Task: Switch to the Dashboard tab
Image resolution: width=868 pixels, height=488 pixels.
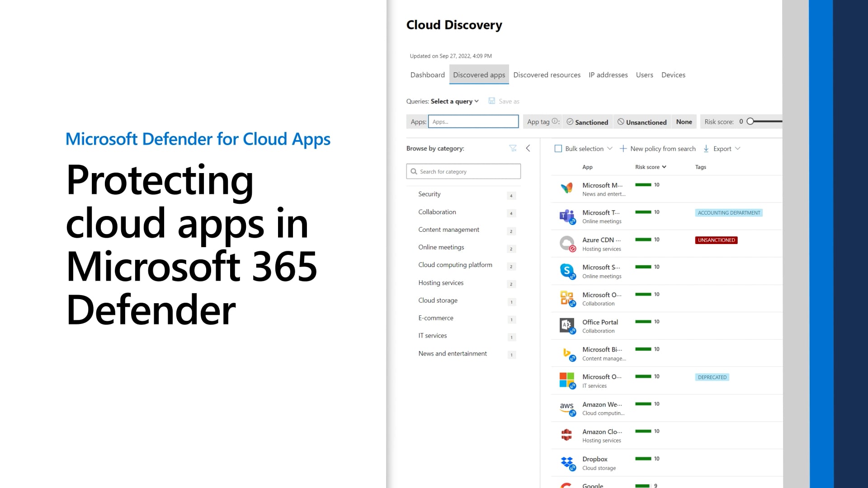Action: pos(427,75)
